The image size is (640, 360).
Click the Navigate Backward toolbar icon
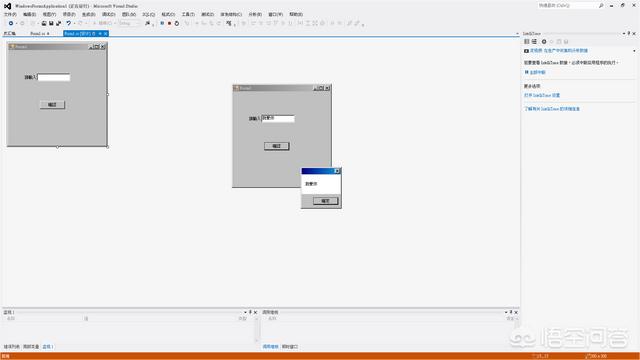11,23
